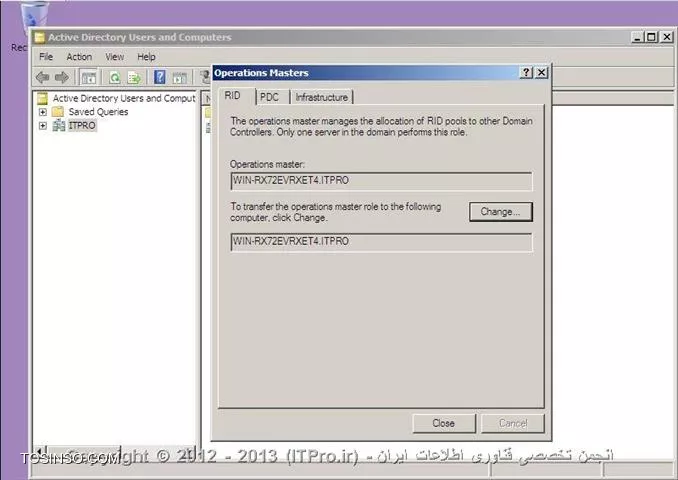Open the Help menu
The height and width of the screenshot is (480, 678).
[x=146, y=57]
